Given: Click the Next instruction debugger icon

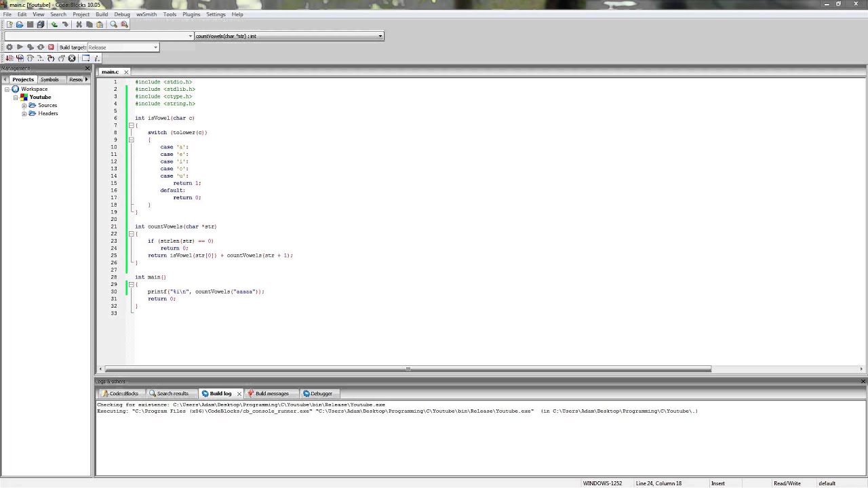Looking at the screenshot, I should pyautogui.click(x=40, y=58).
